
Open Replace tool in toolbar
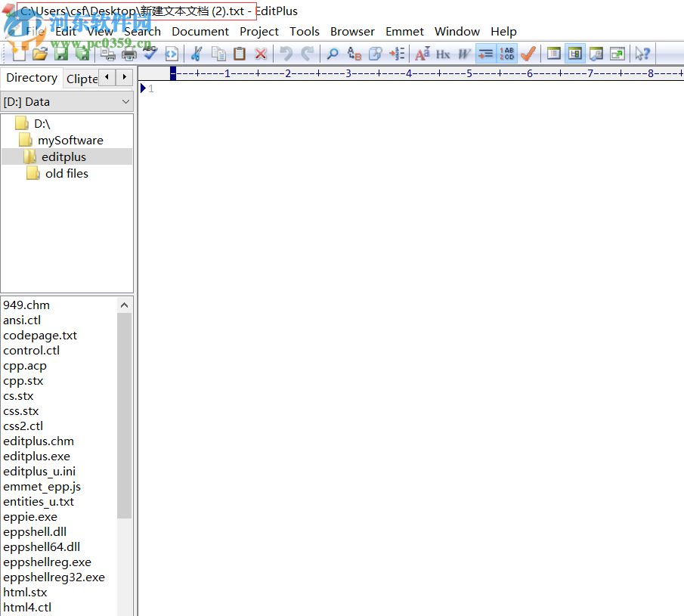354,54
